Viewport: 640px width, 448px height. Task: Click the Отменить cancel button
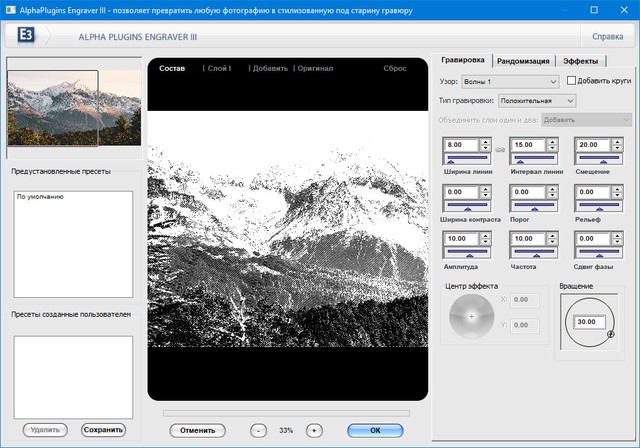[x=197, y=430]
